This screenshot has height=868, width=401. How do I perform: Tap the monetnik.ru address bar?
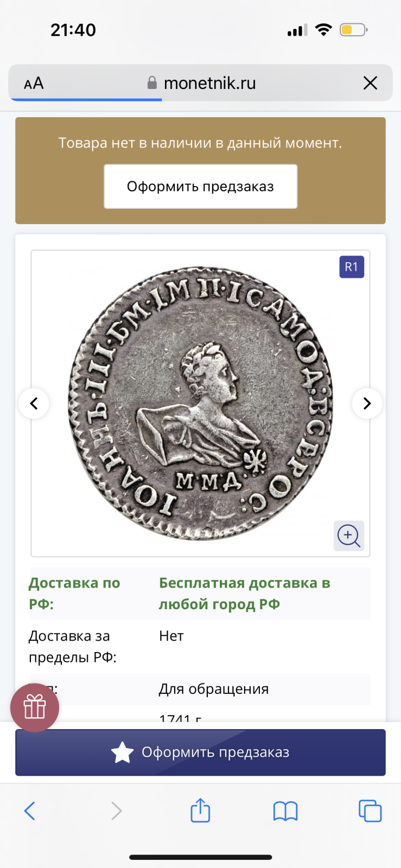[x=200, y=83]
